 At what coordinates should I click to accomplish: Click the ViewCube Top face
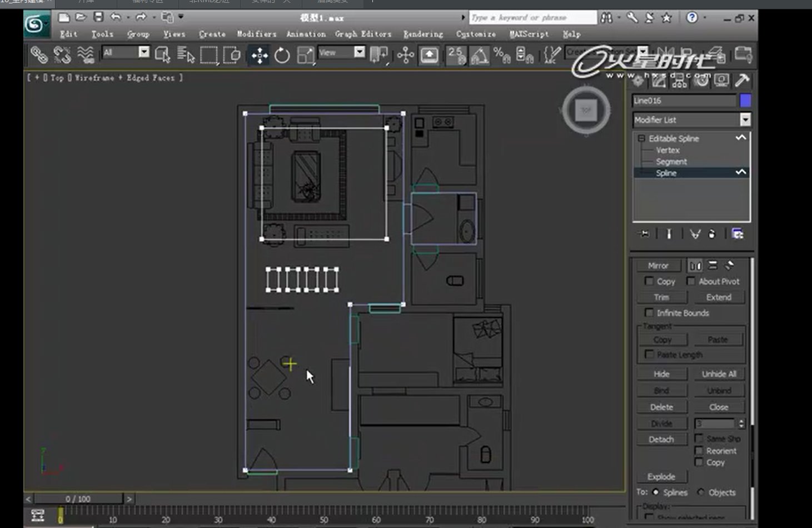[x=586, y=110]
